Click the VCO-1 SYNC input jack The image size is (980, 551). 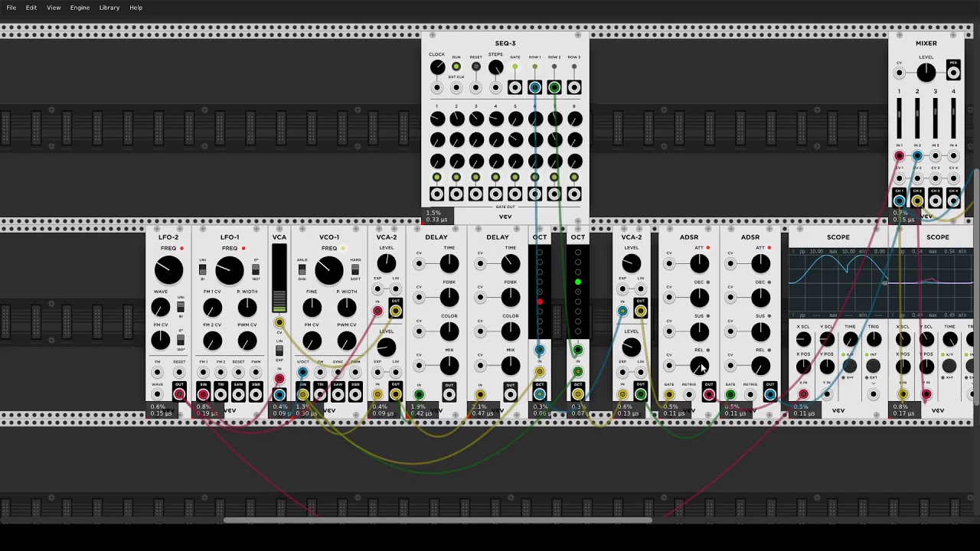pyautogui.click(x=338, y=373)
